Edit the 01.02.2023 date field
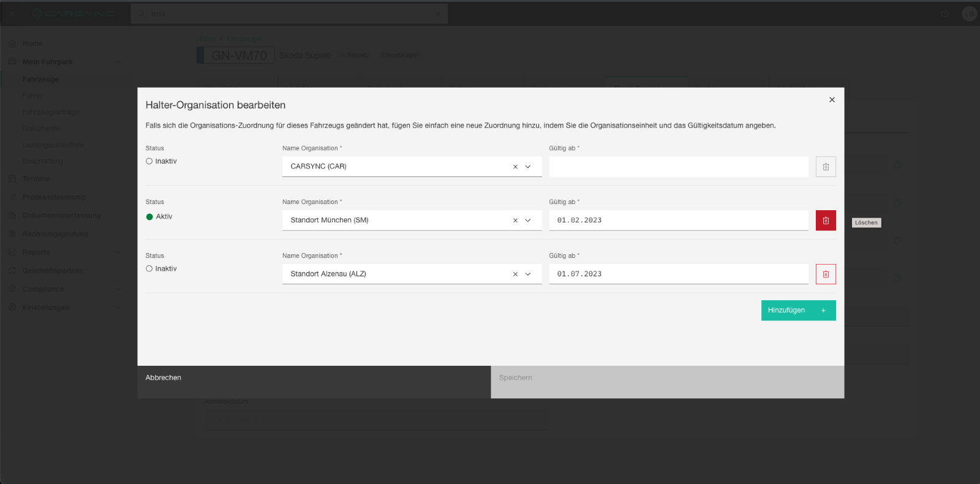The image size is (980, 484). pyautogui.click(x=679, y=221)
